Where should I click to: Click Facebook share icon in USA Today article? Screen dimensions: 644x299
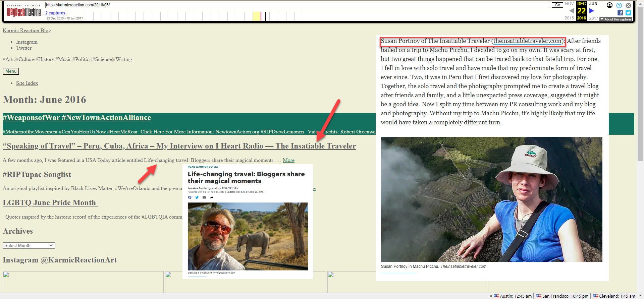[x=190, y=197]
